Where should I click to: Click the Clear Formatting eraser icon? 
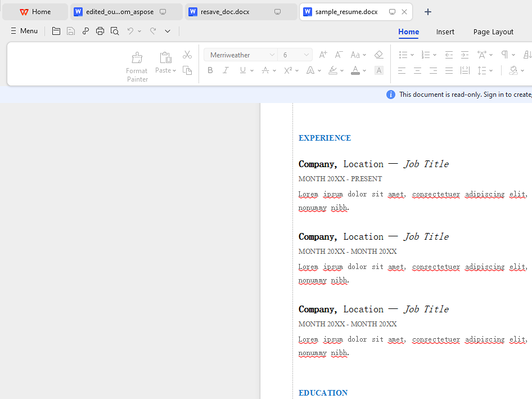coord(378,55)
